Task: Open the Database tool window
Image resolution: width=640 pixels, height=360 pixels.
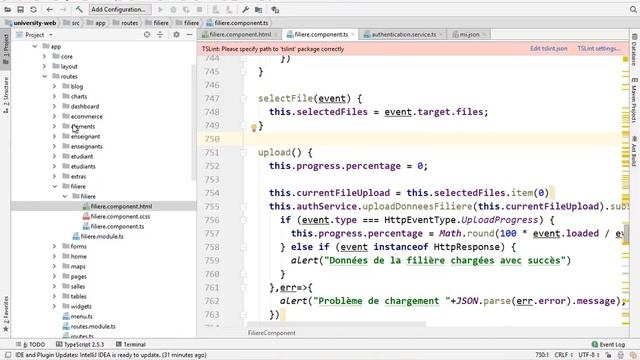Action: [x=634, y=50]
